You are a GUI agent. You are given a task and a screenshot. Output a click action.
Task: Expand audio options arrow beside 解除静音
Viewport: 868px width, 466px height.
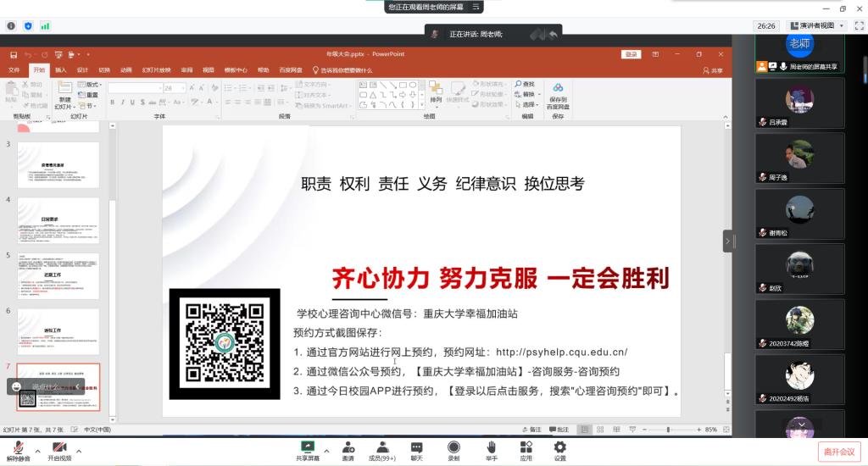point(37,450)
